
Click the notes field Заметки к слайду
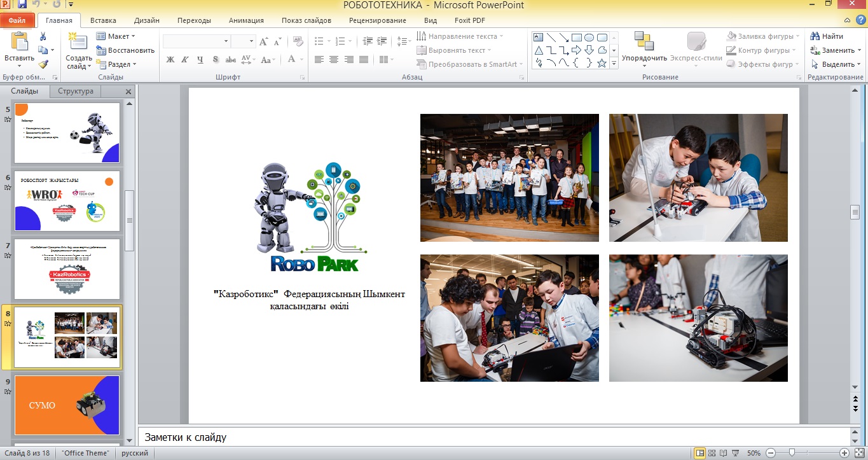click(x=493, y=437)
